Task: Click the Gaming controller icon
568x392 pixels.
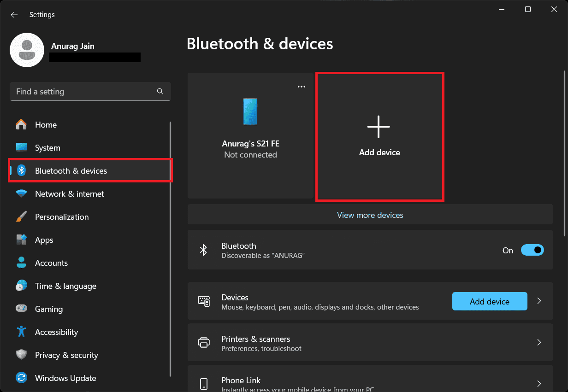Action: click(x=21, y=309)
